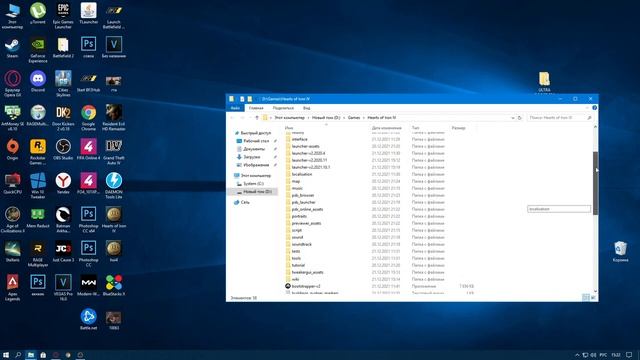
Task: Select Загрузки in navigation pane
Action: (251, 157)
